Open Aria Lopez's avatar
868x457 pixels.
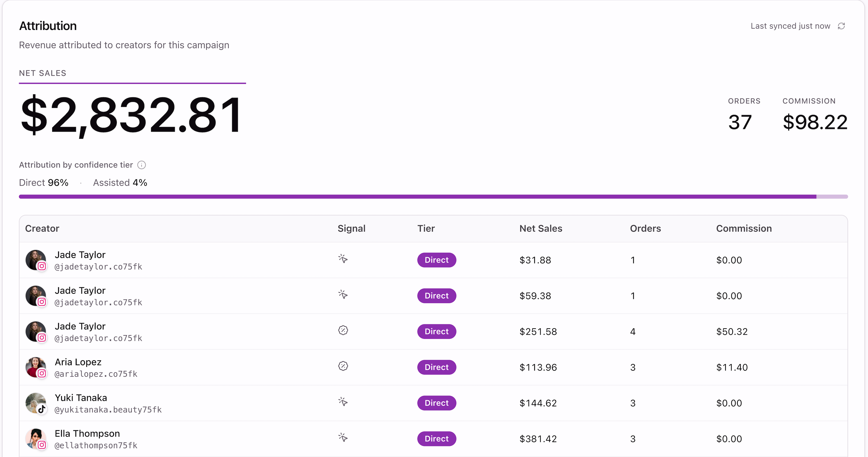pos(36,367)
